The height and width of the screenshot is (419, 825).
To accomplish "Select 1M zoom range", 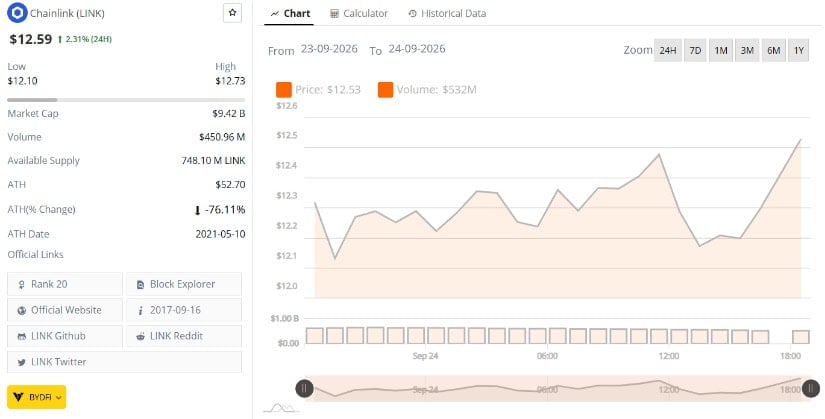I will tap(721, 51).
